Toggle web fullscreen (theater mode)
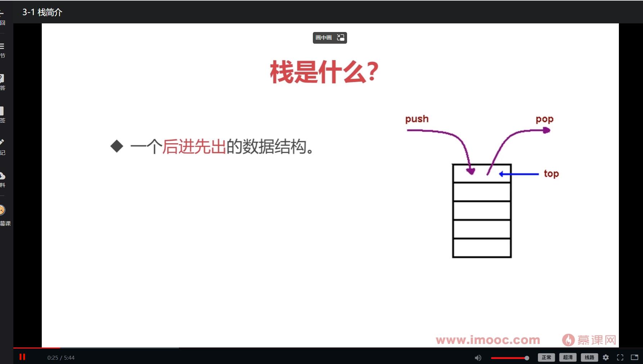 coord(635,357)
